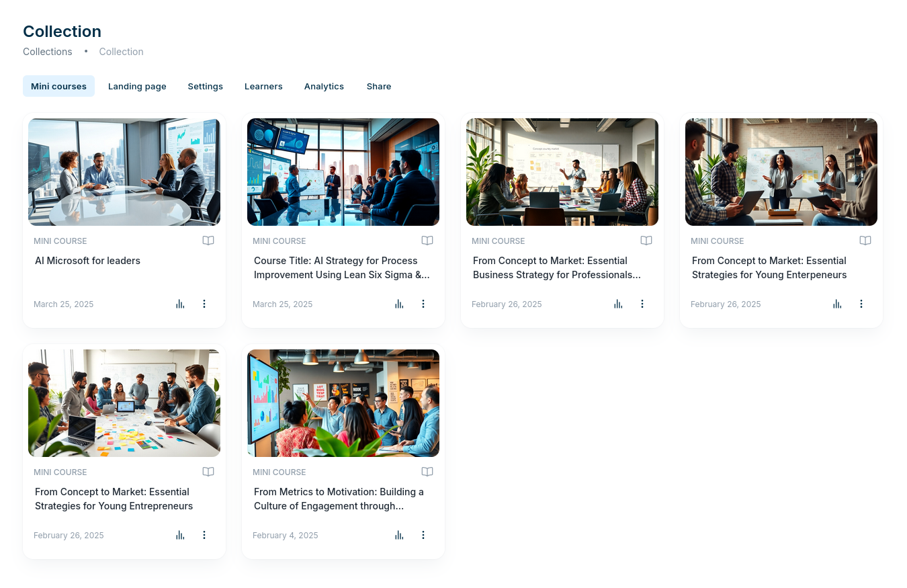Open Essential Strategies for Young Entrepreneurs course title

click(114, 499)
